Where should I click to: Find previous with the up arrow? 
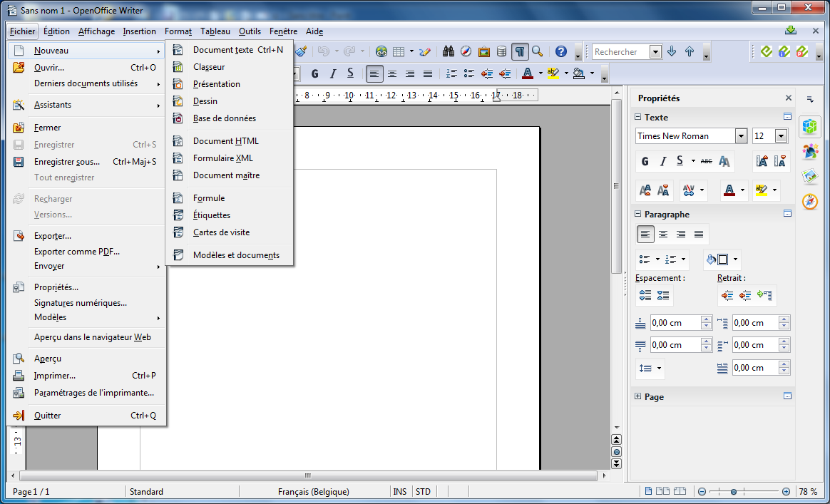[690, 51]
